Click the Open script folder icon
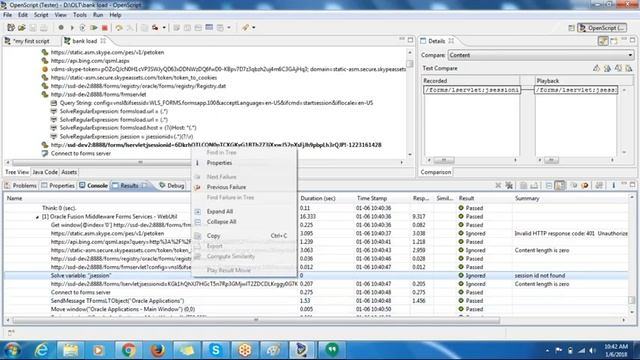 tap(22, 28)
